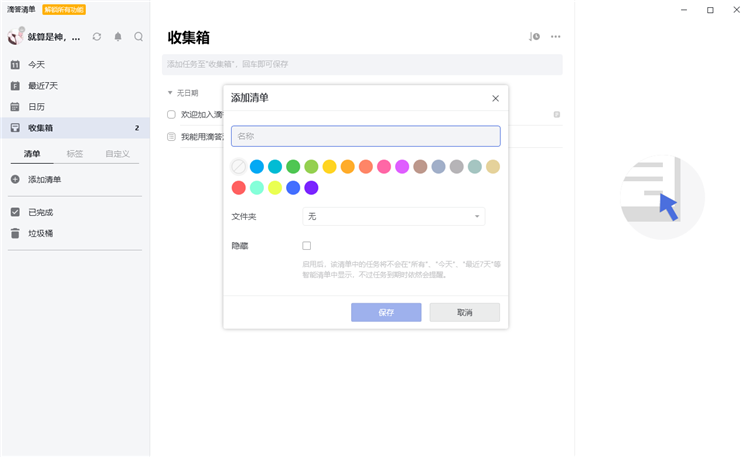Click the note icon on the first task row

[557, 114]
